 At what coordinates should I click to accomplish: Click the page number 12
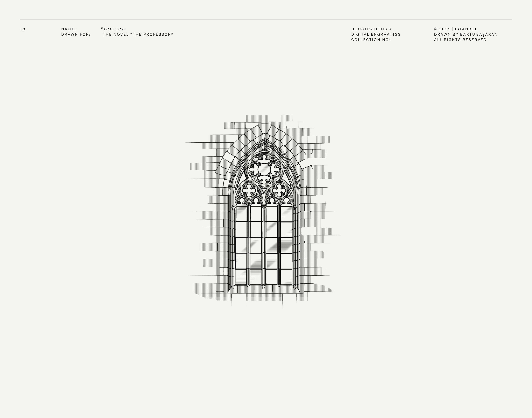click(23, 30)
